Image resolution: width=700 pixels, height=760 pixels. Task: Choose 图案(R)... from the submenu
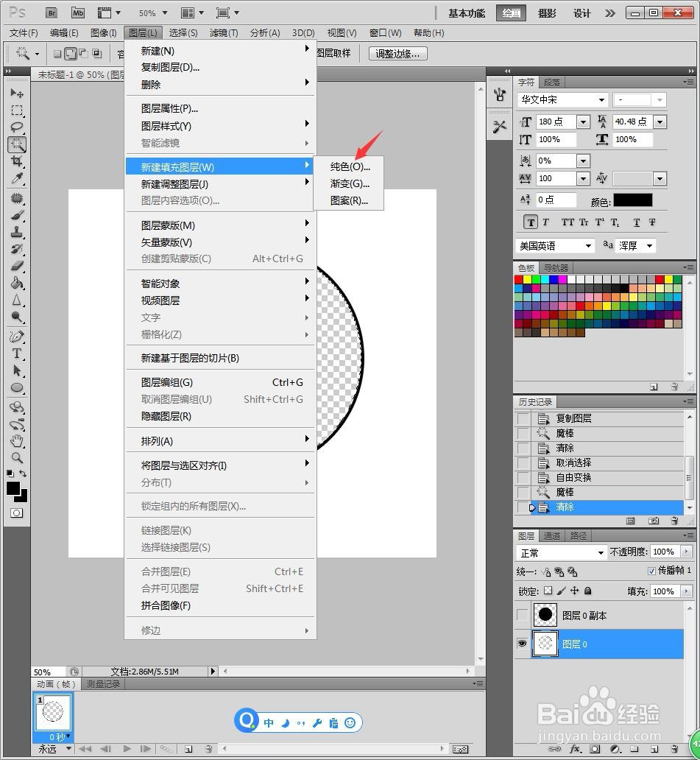click(349, 200)
